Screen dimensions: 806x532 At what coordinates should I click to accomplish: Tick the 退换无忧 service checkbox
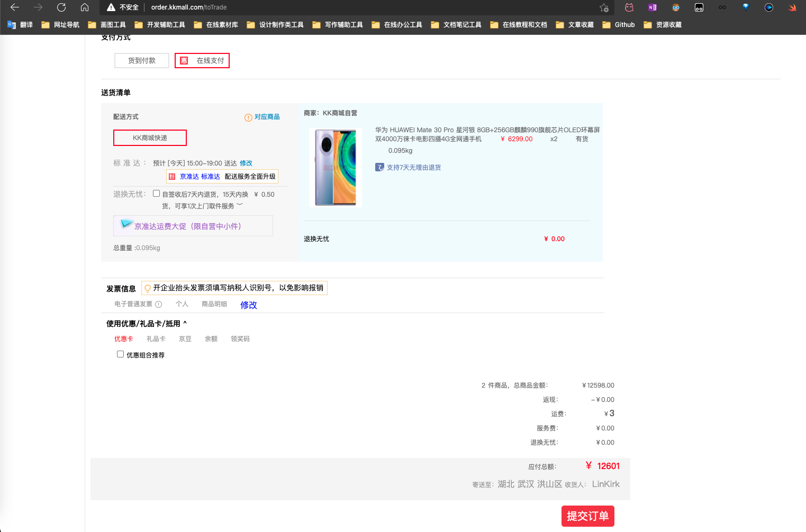pos(157,194)
